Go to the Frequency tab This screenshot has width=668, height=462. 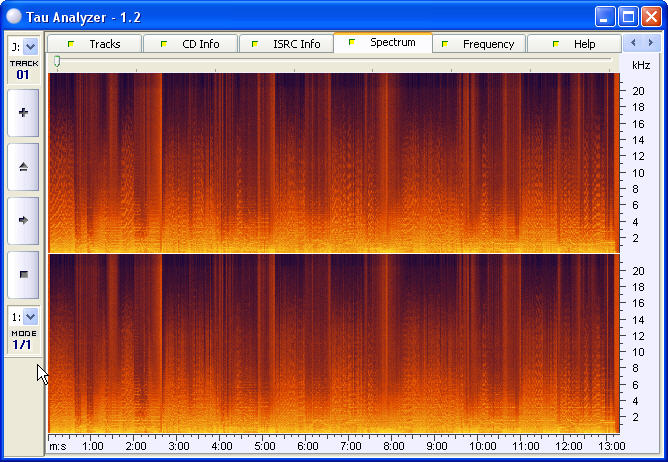point(478,44)
